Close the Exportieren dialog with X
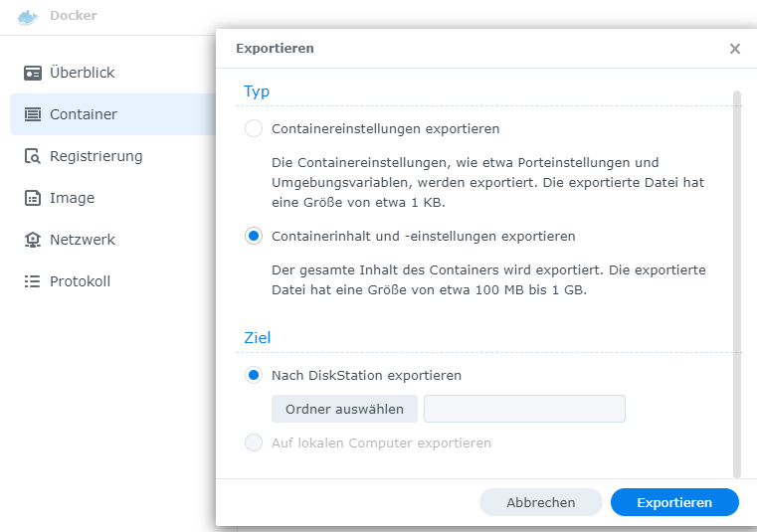The height and width of the screenshot is (532, 757). 735,48
